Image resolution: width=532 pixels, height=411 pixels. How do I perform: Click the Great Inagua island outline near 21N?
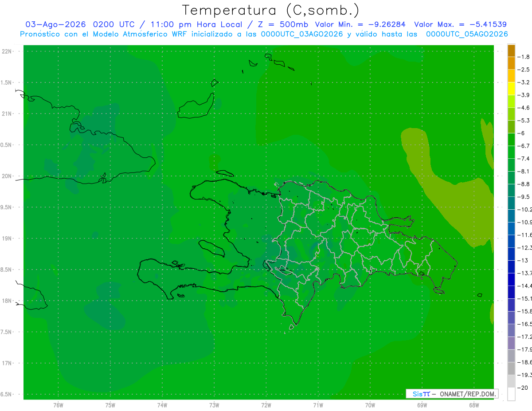[x=196, y=106]
